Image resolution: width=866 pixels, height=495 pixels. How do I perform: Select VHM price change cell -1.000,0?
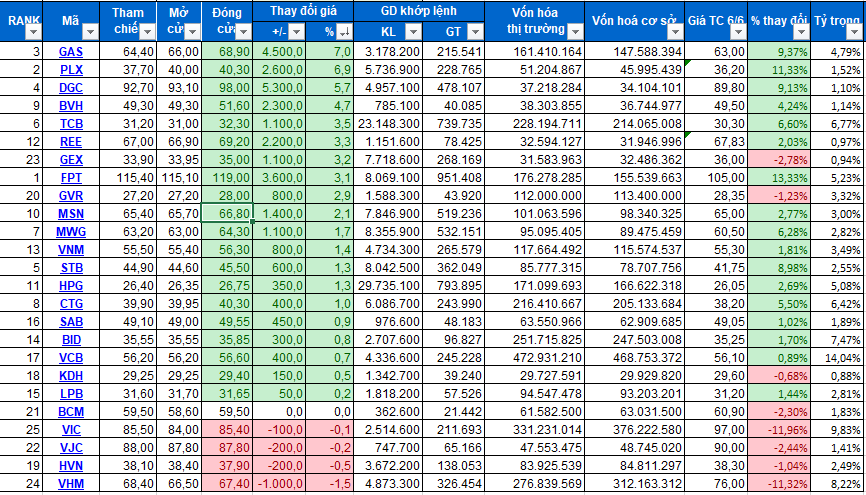click(279, 483)
